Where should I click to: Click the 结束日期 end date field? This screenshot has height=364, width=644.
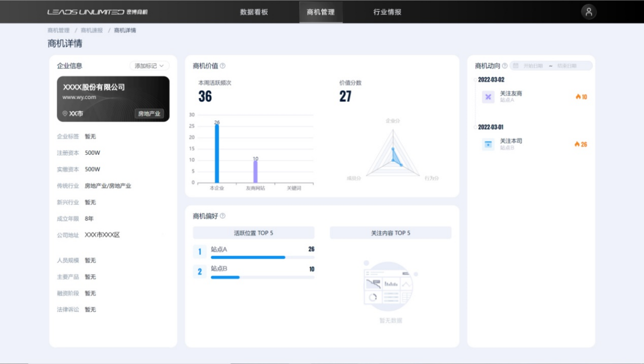(x=567, y=66)
